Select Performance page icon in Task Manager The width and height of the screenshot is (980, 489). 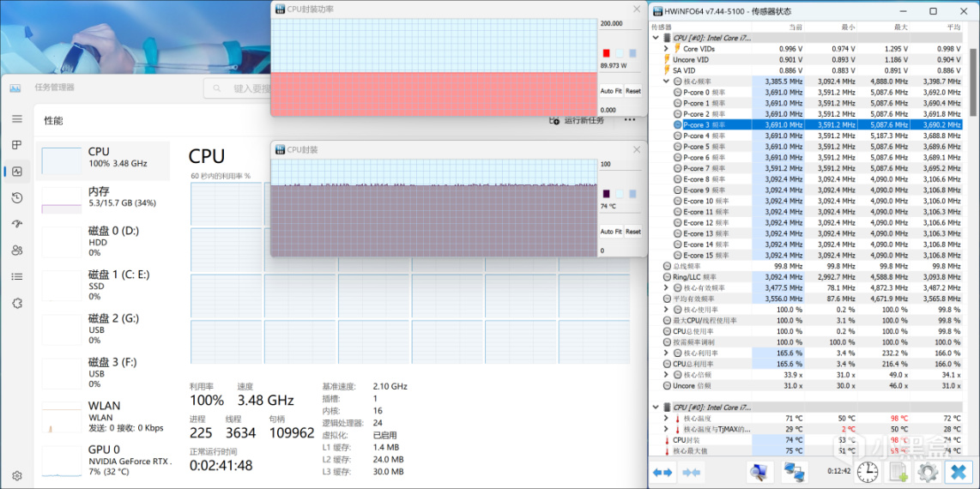pos(17,171)
